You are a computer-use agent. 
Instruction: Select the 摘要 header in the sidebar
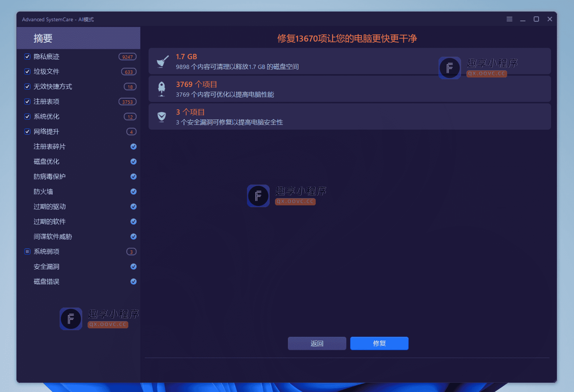(78, 38)
